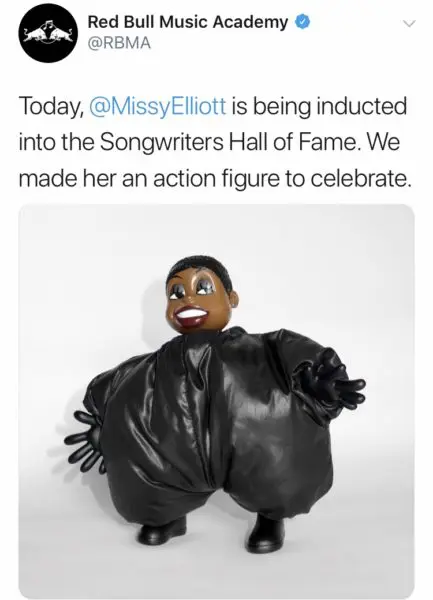Click the word "Academy" in the header
Screen dimensions: 433x600
[x=250, y=22]
